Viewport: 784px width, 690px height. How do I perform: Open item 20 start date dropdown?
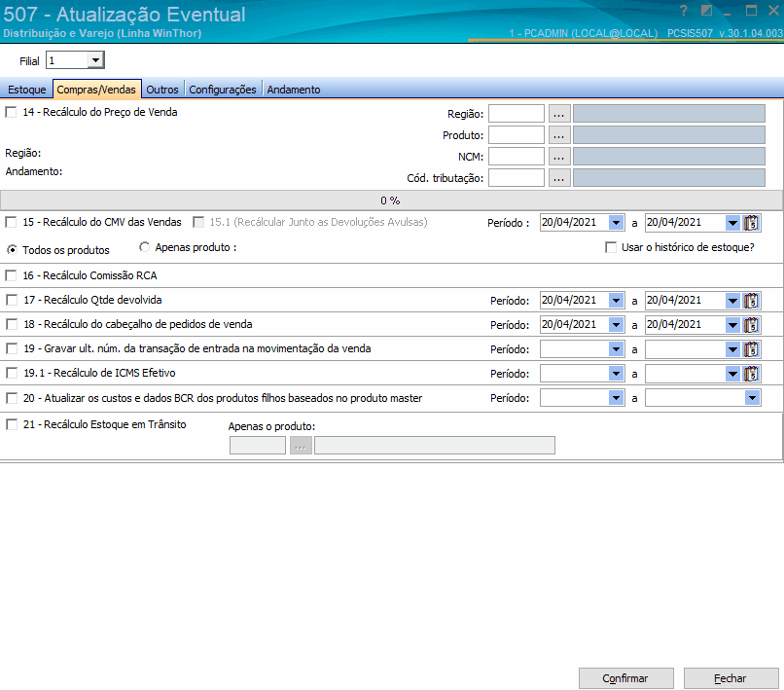pos(616,398)
